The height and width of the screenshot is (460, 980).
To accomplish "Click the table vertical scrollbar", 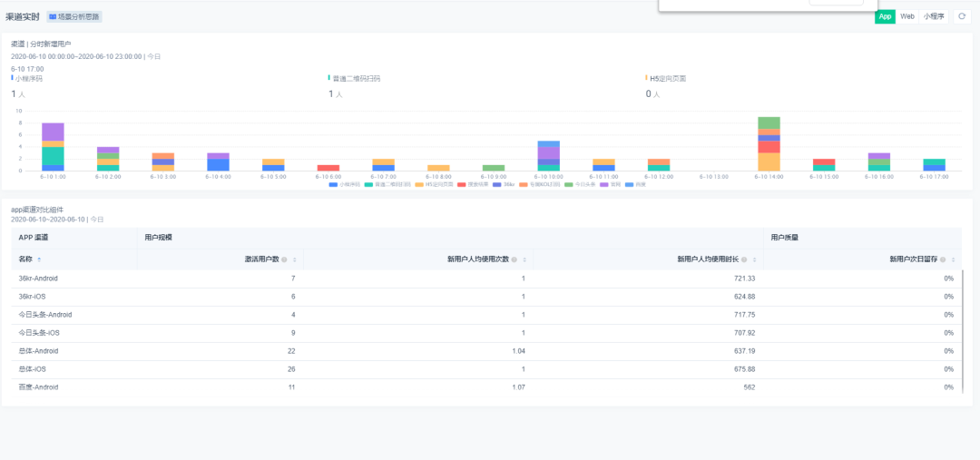I will click(x=963, y=331).
